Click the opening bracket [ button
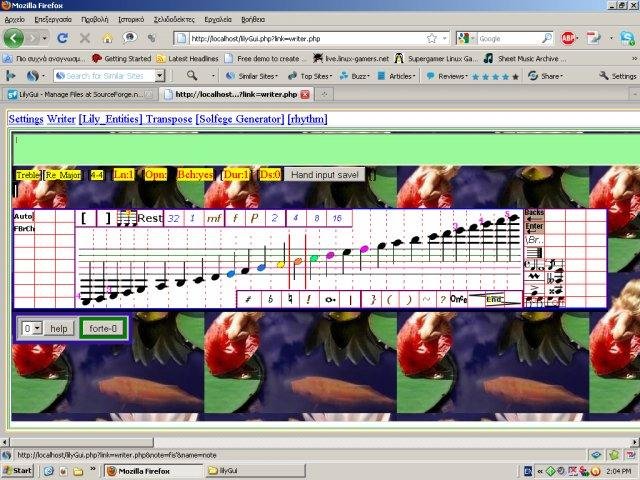The width and height of the screenshot is (640, 480). (85, 218)
